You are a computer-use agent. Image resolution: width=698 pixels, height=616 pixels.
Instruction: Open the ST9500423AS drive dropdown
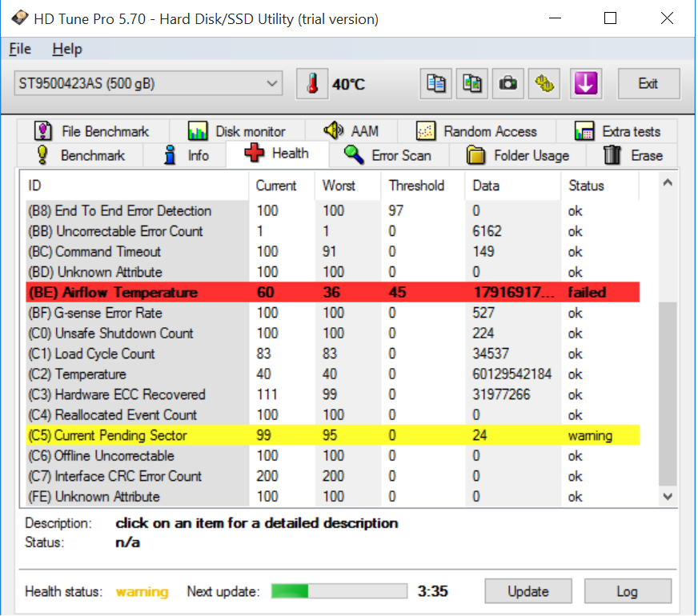[x=148, y=83]
